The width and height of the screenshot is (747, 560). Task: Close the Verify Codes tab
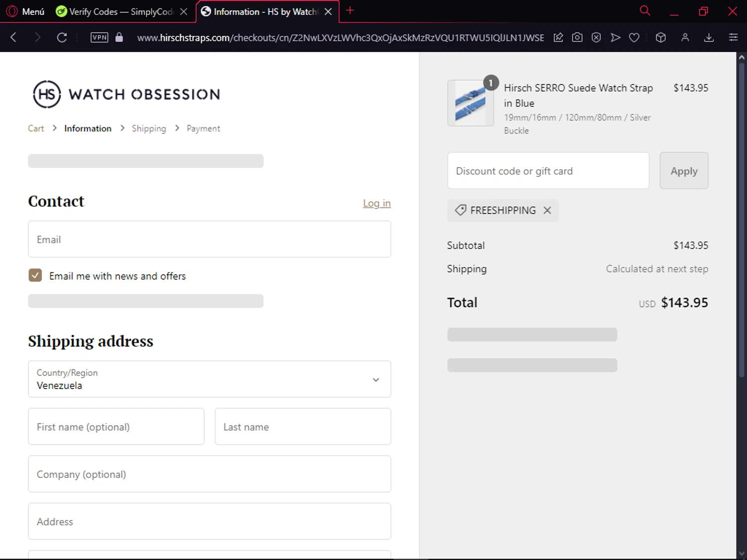click(184, 11)
